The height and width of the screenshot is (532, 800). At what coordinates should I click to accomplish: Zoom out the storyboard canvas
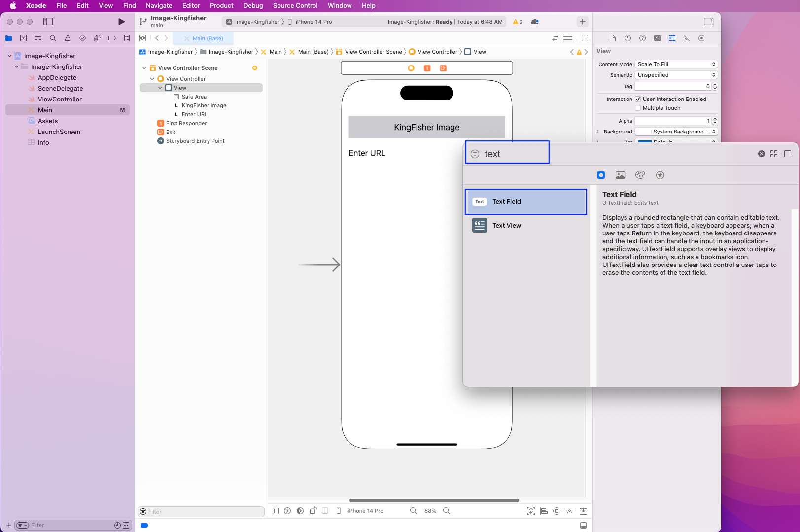(413, 511)
